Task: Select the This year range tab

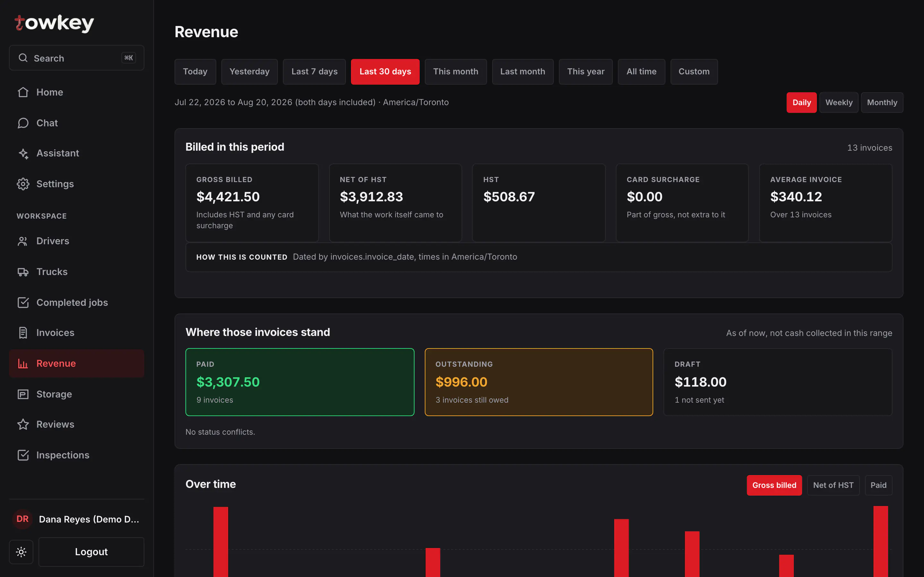Action: [x=586, y=72]
